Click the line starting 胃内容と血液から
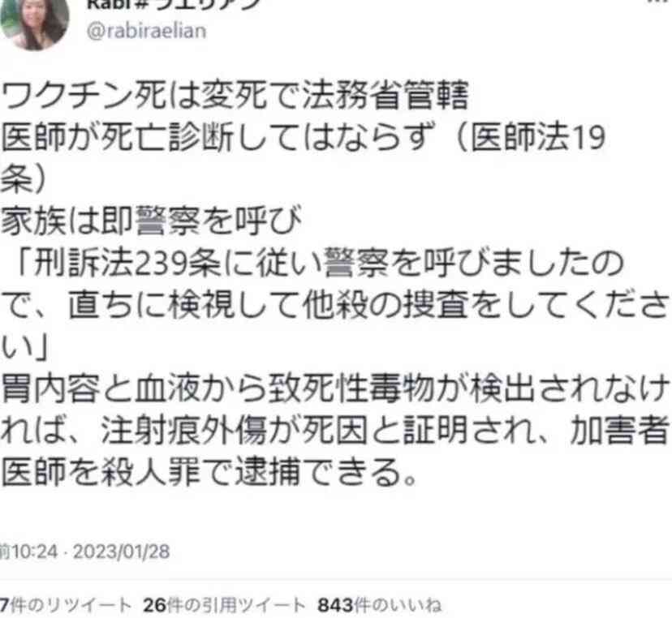 (x=336, y=388)
